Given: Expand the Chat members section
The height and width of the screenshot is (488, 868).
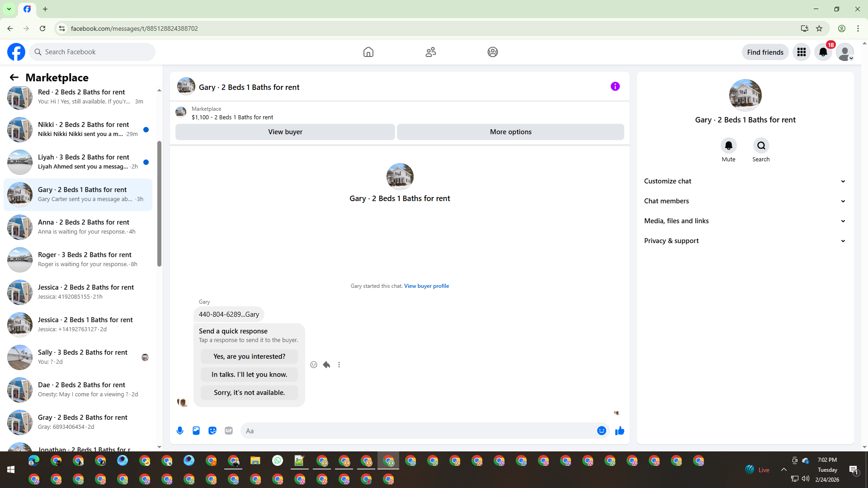Looking at the screenshot, I should point(745,201).
